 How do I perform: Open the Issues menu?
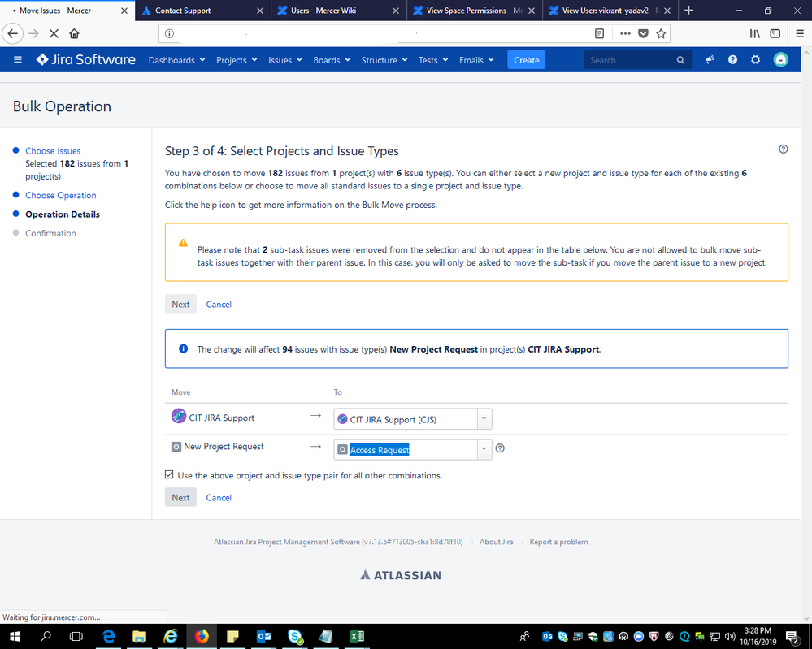pyautogui.click(x=284, y=60)
